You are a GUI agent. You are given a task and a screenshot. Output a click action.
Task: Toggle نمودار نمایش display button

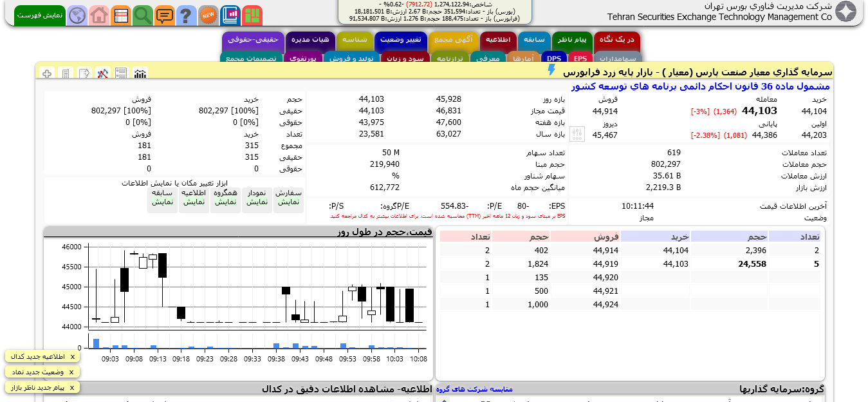point(257,201)
